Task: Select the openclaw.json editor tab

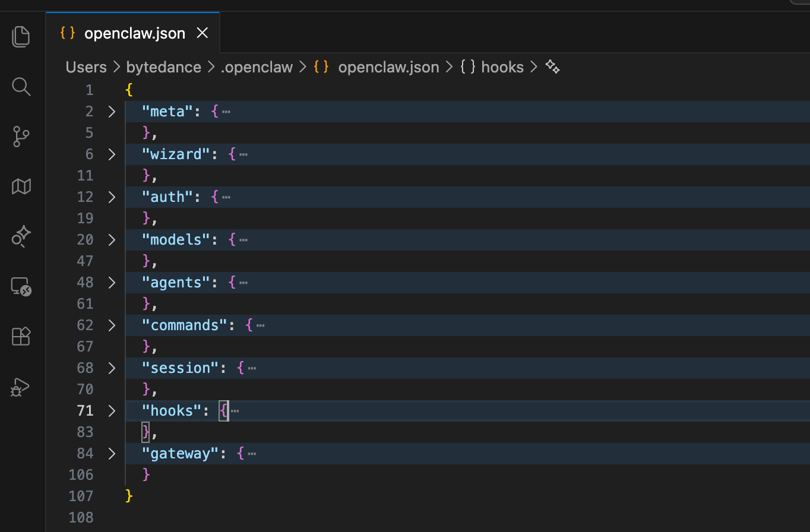Action: click(x=134, y=33)
